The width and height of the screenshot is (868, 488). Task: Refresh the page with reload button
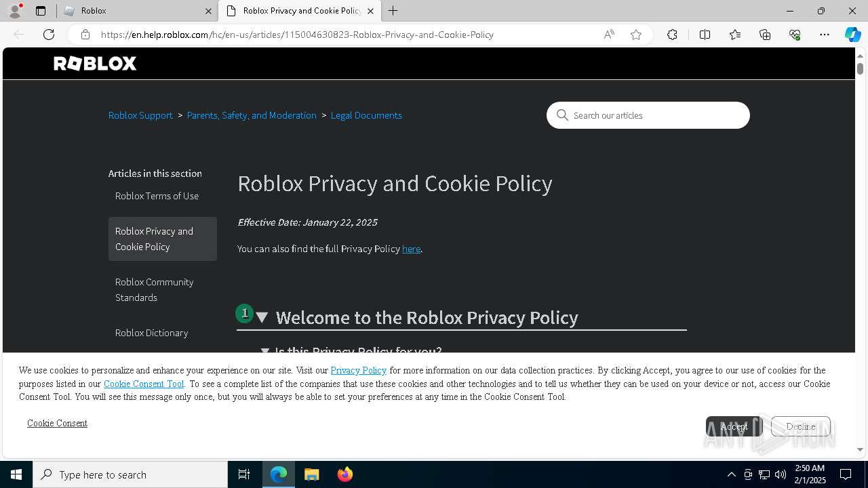(x=49, y=35)
